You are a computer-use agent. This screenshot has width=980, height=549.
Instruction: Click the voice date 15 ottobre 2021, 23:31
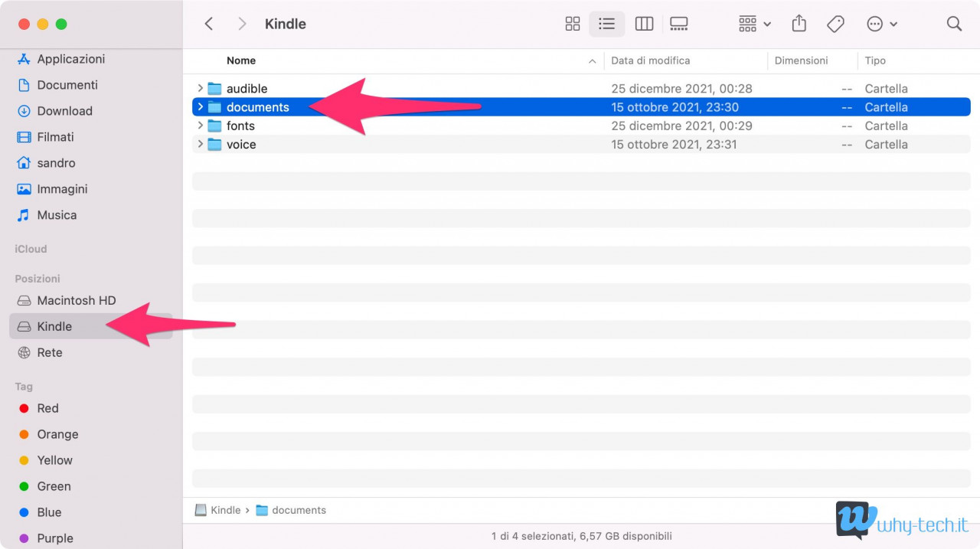(x=674, y=144)
